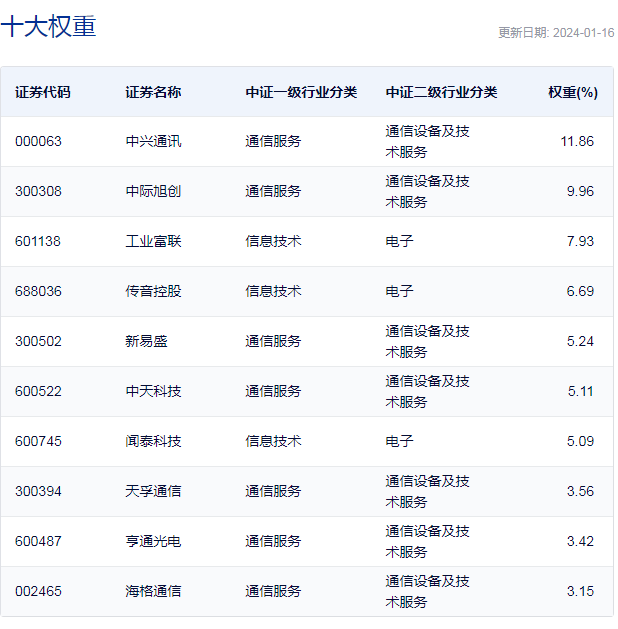The image size is (618, 629).
Task: Select the name 工业富联
Action: click(x=153, y=241)
